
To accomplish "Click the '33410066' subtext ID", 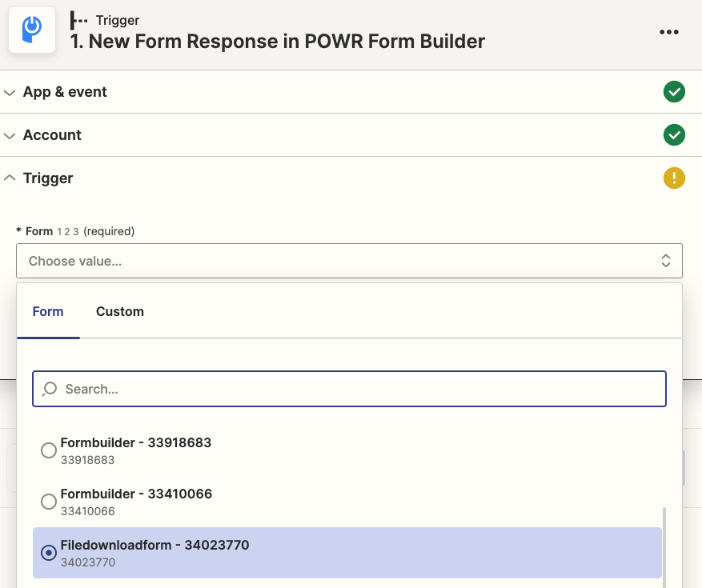I will tap(88, 511).
